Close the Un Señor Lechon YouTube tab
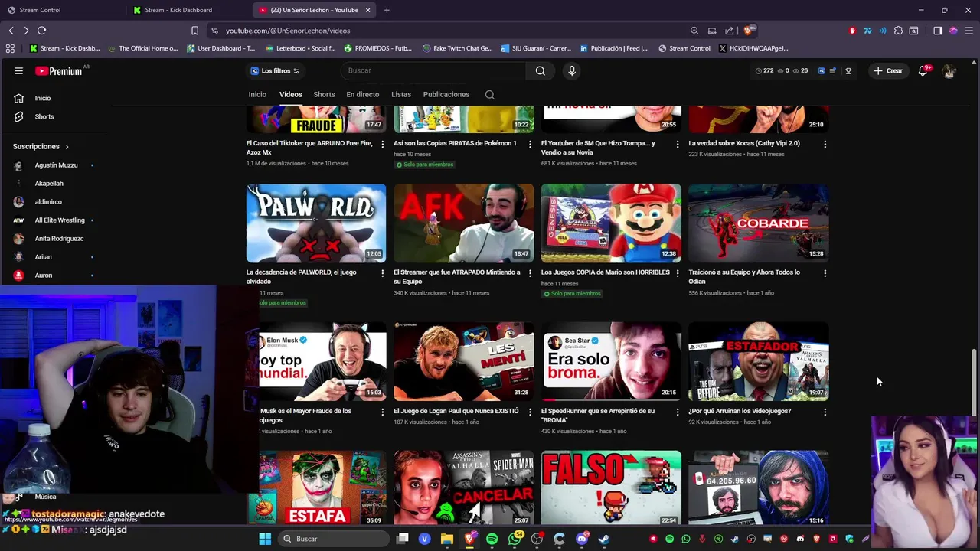The image size is (980, 551). pyautogui.click(x=367, y=10)
